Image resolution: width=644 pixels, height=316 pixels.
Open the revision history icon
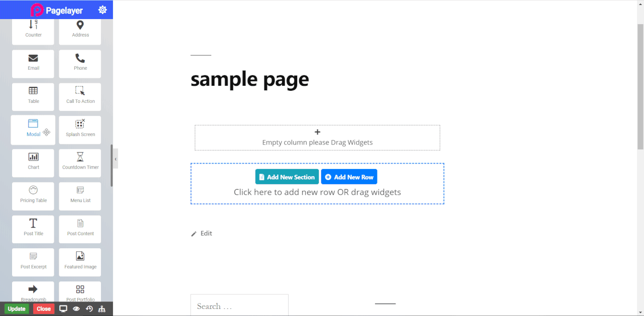pyautogui.click(x=89, y=309)
